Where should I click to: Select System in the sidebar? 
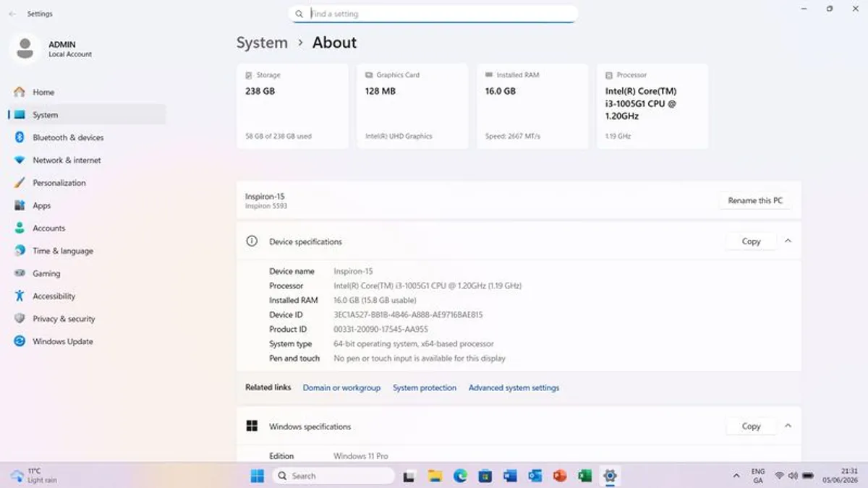pyautogui.click(x=87, y=115)
